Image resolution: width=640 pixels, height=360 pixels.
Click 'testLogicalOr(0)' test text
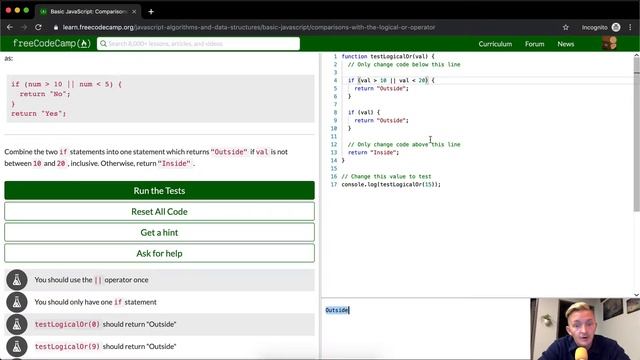pos(67,324)
